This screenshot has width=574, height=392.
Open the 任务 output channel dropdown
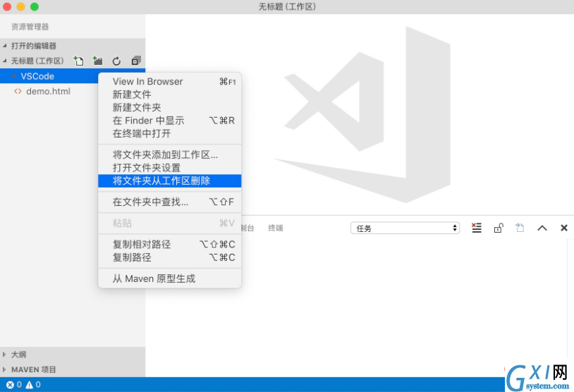(405, 228)
